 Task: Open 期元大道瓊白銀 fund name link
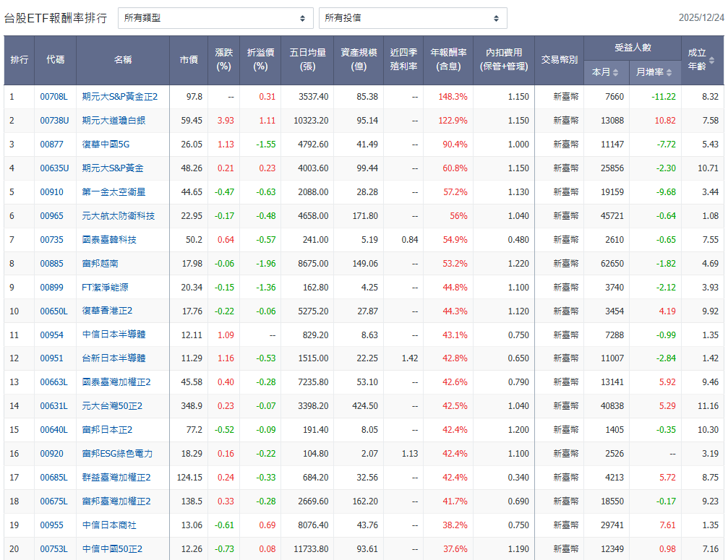114,121
